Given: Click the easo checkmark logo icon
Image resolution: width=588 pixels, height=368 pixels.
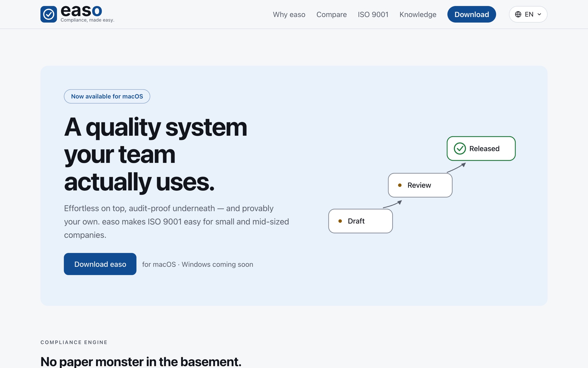Looking at the screenshot, I should point(49,14).
